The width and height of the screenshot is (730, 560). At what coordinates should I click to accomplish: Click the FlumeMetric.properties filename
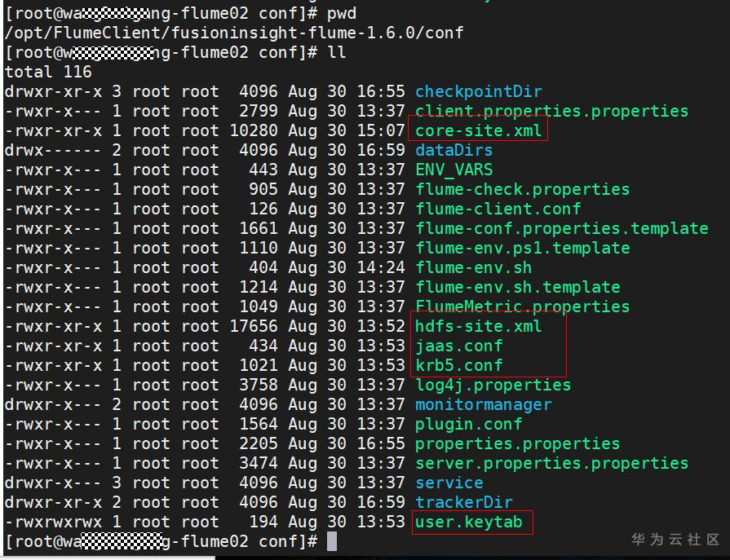(522, 306)
